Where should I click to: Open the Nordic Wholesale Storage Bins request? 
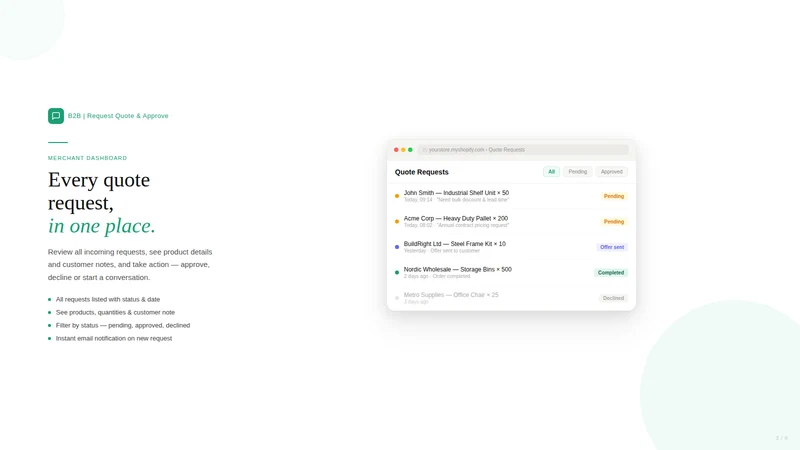[511, 272]
